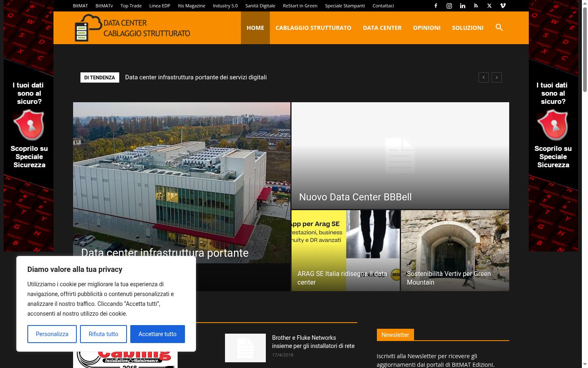Open BitMATv top bar link
This screenshot has height=368, width=588.
(104, 6)
